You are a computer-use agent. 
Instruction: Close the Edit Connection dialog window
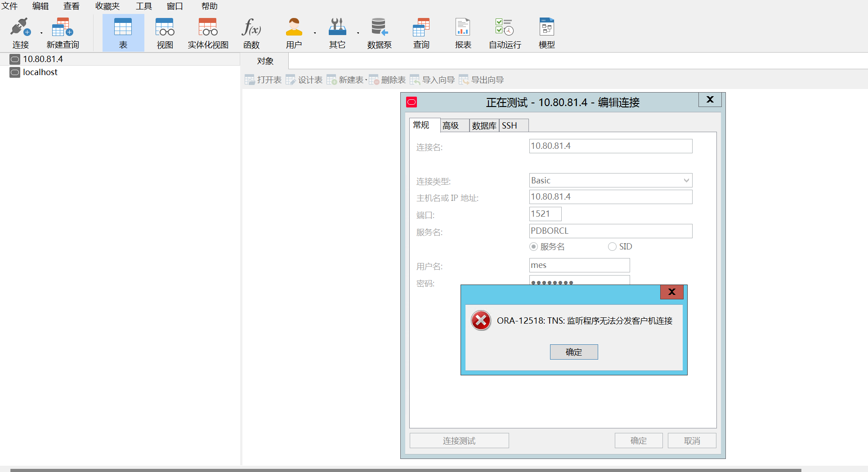point(710,99)
